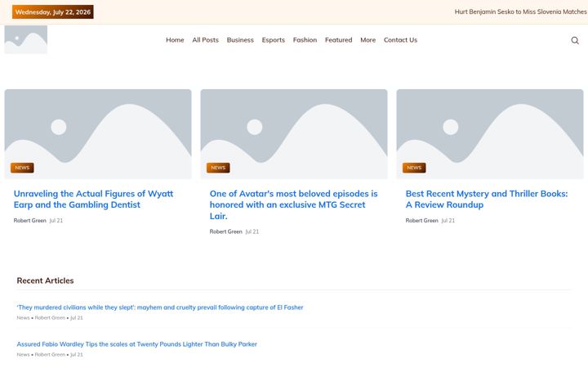The image size is (588, 368).
Task: Open the Fabio Wardley weigh-in article link
Action: [137, 344]
